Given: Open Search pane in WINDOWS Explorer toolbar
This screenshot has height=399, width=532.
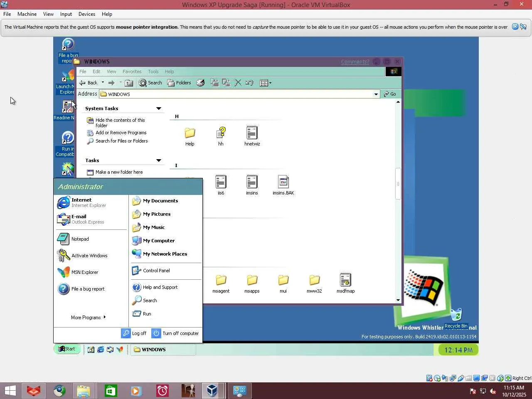Looking at the screenshot, I should (150, 83).
